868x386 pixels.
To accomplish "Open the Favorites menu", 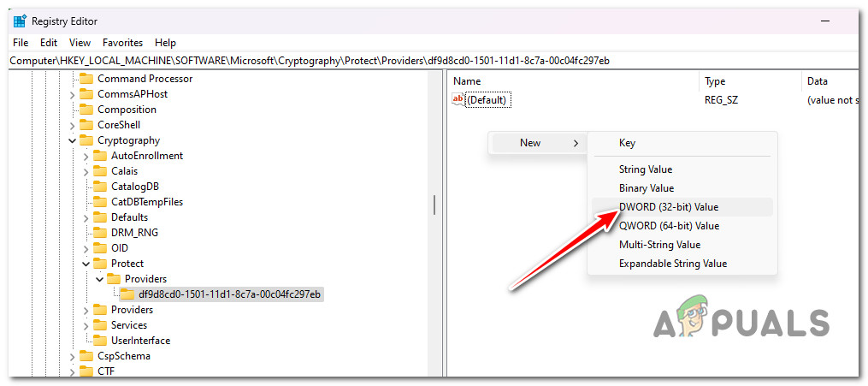I will (123, 43).
